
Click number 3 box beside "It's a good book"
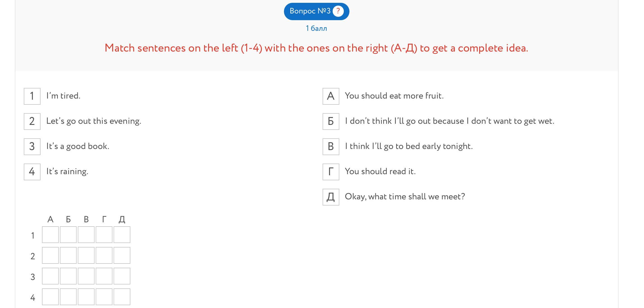click(x=32, y=147)
